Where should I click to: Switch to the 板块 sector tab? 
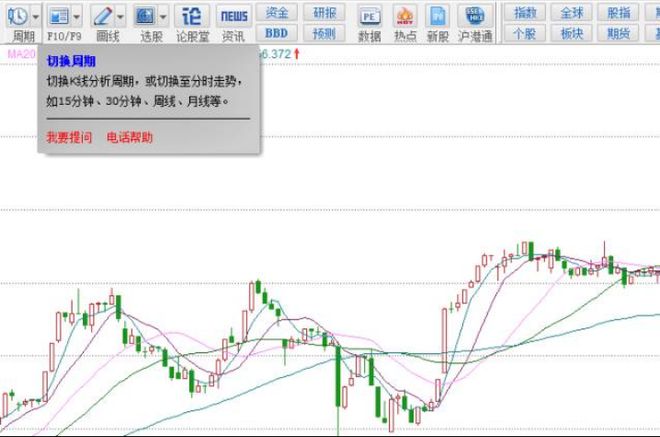pyautogui.click(x=572, y=33)
